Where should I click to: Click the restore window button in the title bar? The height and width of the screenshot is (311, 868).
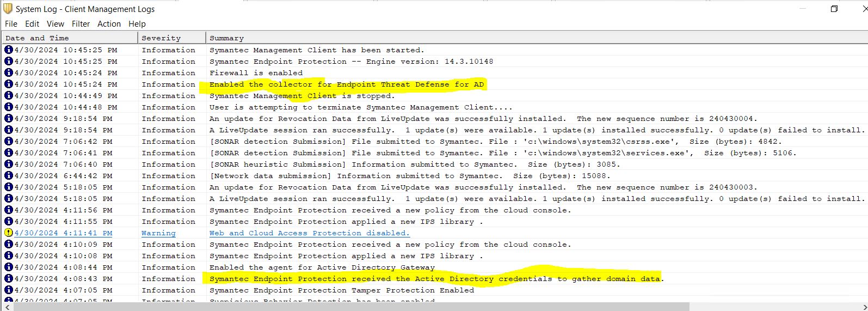tap(834, 9)
